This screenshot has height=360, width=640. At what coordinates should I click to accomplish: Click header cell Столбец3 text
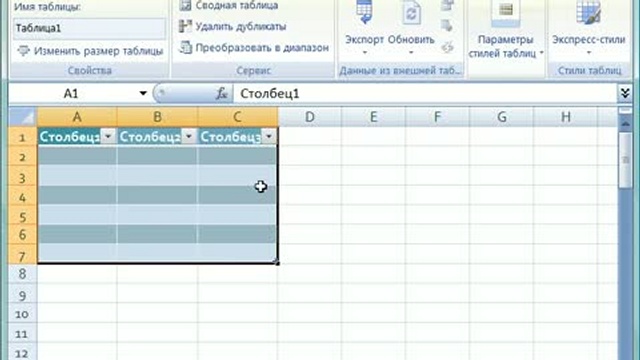(231, 137)
